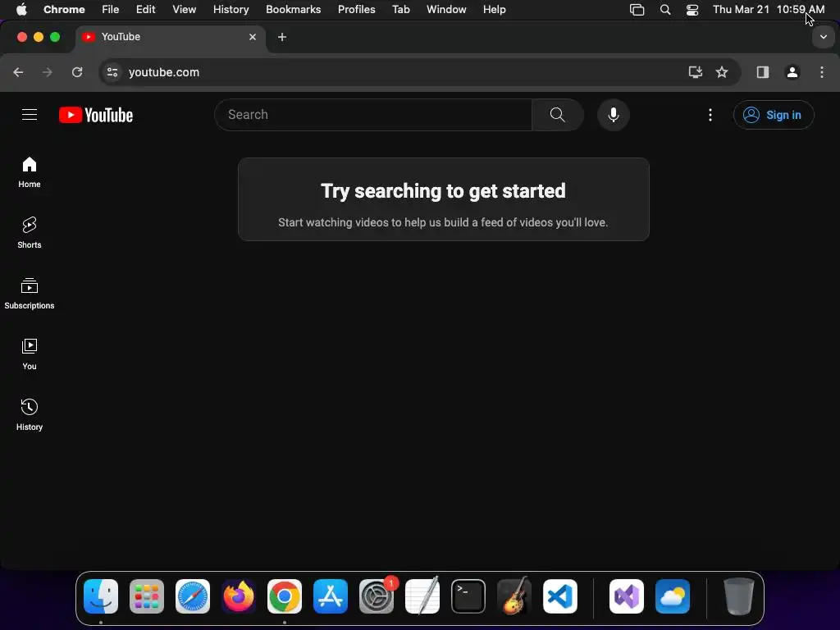Viewport: 840px width, 630px height.
Task: Click the magnifier search button
Action: click(557, 115)
